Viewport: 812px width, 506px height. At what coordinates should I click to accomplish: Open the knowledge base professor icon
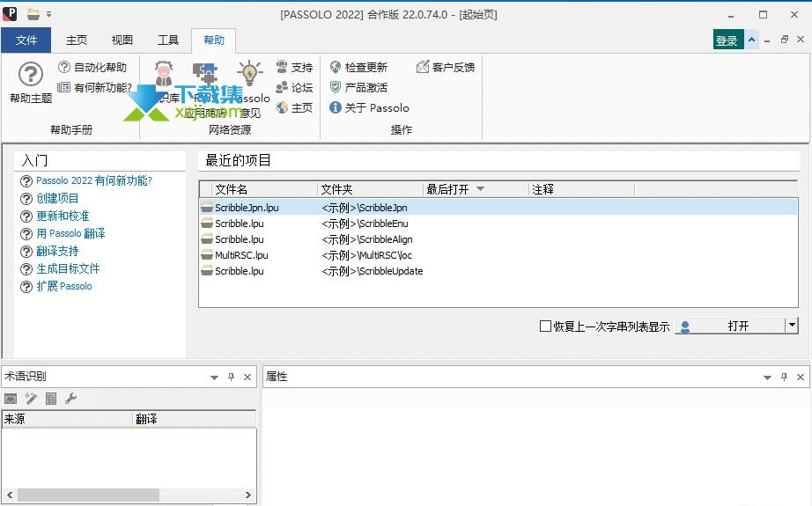coord(164,74)
